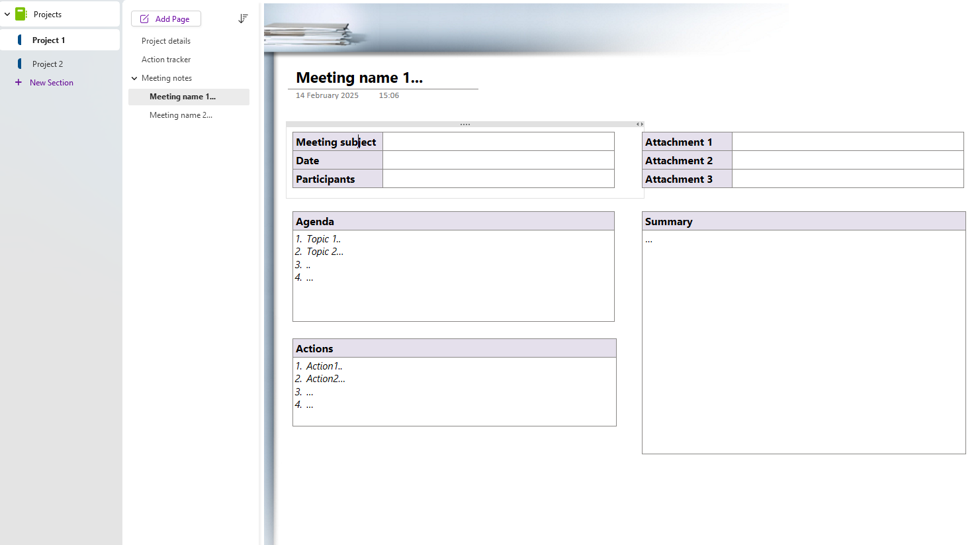Click inside the Summary text area
Image resolution: width=980 pixels, height=545 pixels.
tap(803, 331)
